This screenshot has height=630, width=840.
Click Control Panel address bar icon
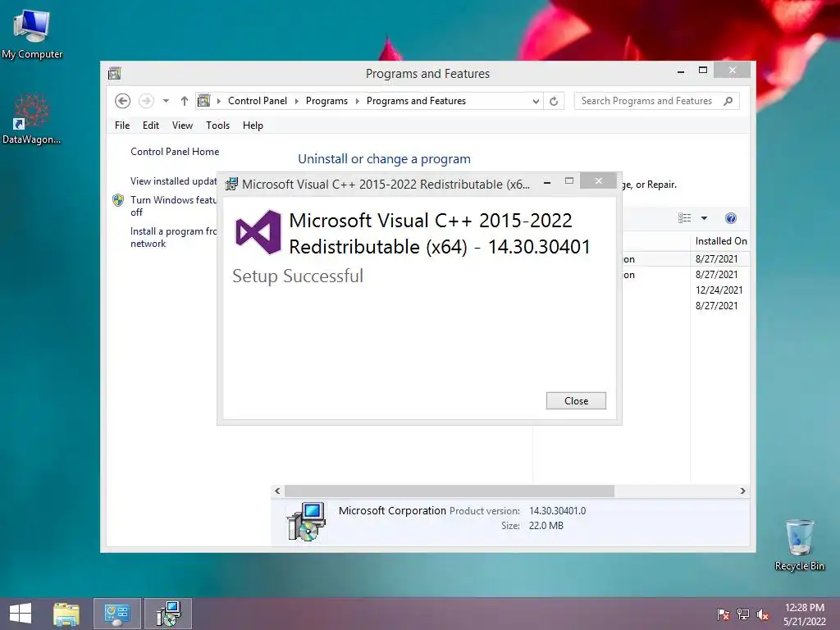204,101
